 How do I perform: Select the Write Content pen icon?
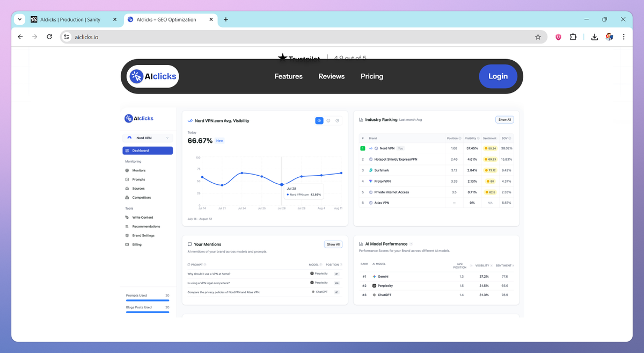pyautogui.click(x=127, y=218)
